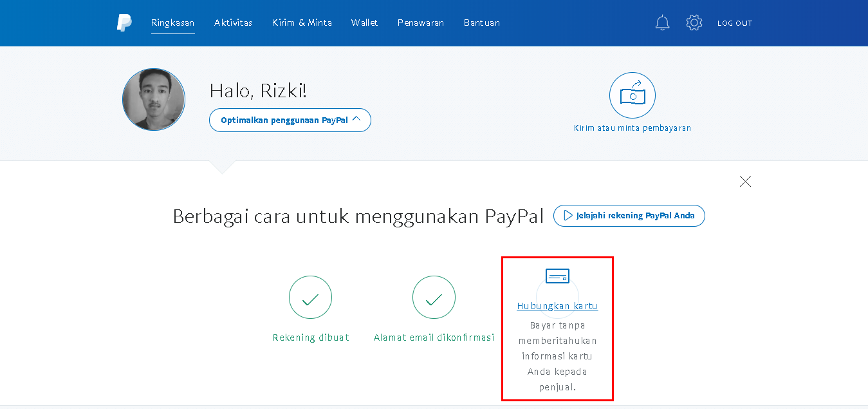Screen dimensions: 868x409
Task: Click the credit card icon above Hubungkan kartu
Action: [557, 276]
